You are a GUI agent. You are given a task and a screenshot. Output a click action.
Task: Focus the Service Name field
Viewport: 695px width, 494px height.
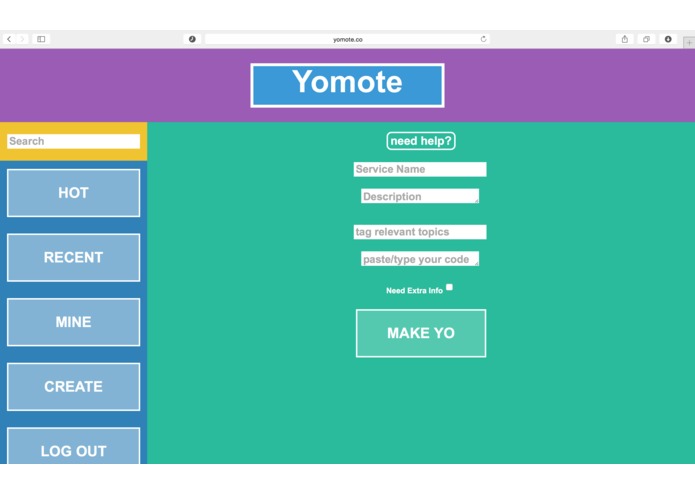tap(420, 169)
